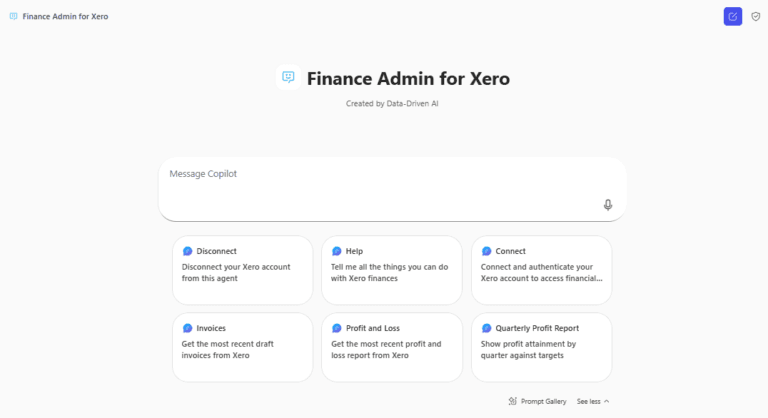
Task: Click the microphone voice input icon
Action: tap(608, 205)
